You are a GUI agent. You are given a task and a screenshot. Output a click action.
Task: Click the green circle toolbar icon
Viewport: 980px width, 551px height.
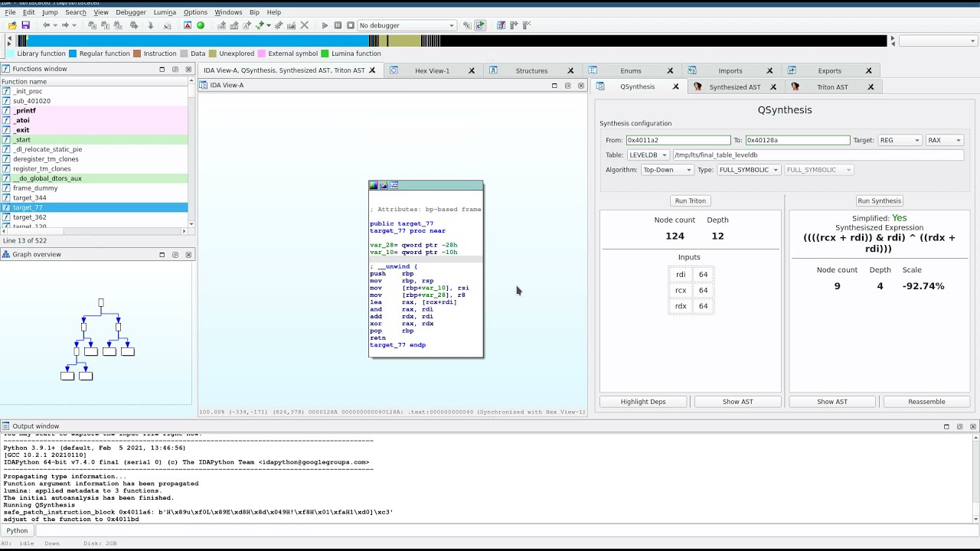[201, 25]
